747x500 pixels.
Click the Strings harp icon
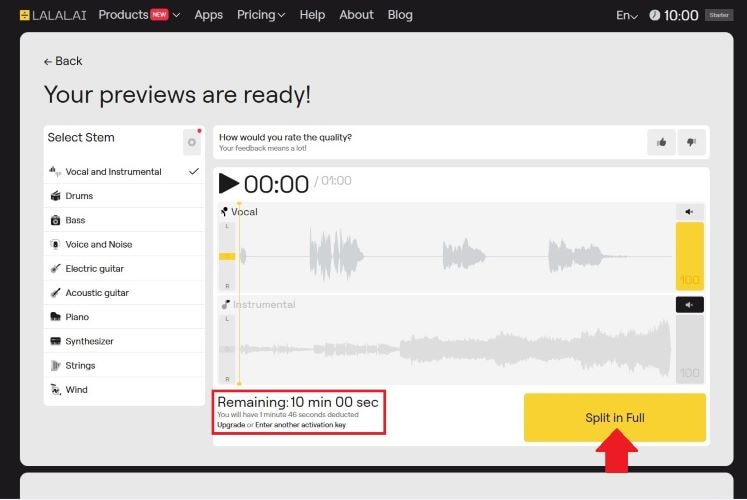(x=55, y=366)
